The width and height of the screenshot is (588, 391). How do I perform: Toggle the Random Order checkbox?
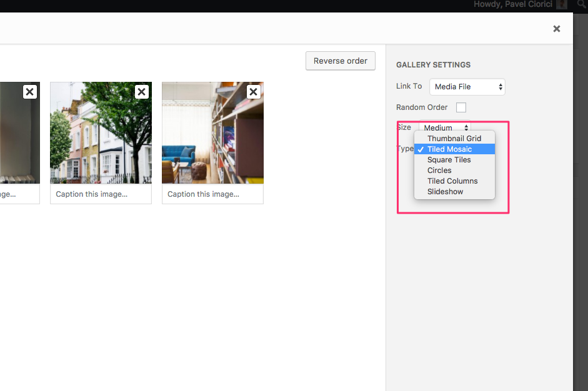click(x=461, y=107)
